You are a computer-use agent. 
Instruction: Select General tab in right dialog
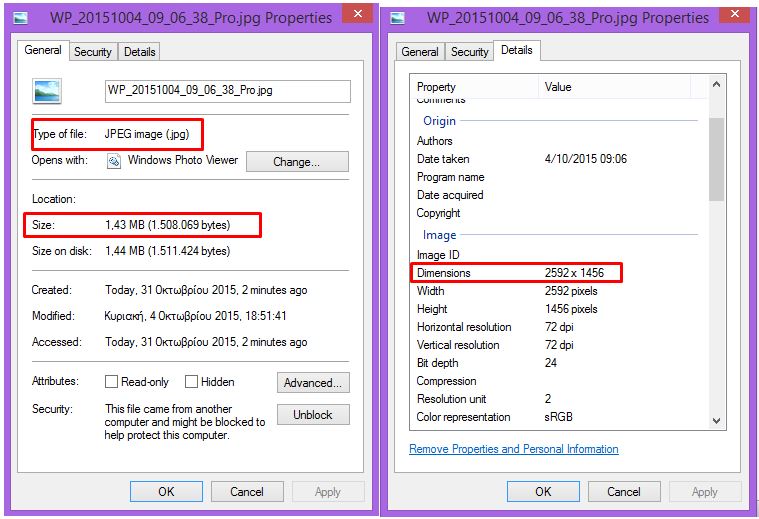419,52
